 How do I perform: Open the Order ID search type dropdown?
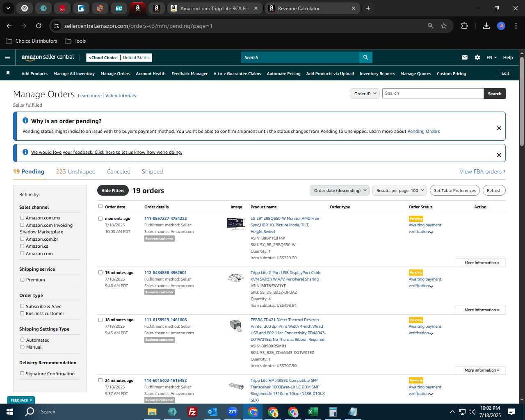point(365,94)
